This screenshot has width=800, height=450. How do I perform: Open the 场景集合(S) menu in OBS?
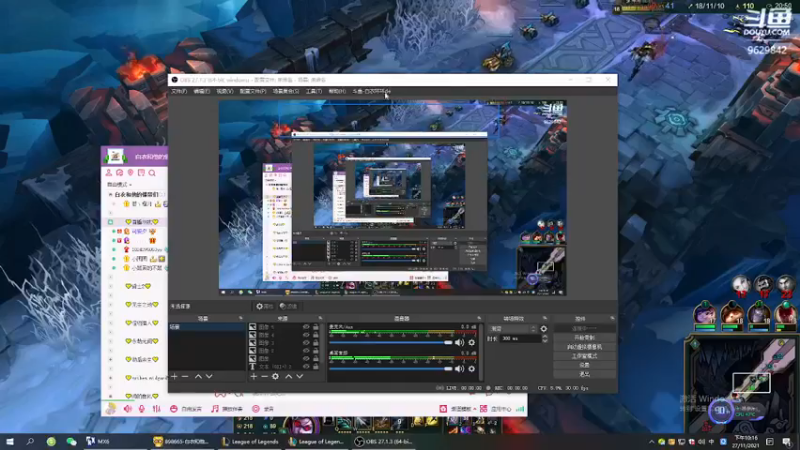[286, 91]
